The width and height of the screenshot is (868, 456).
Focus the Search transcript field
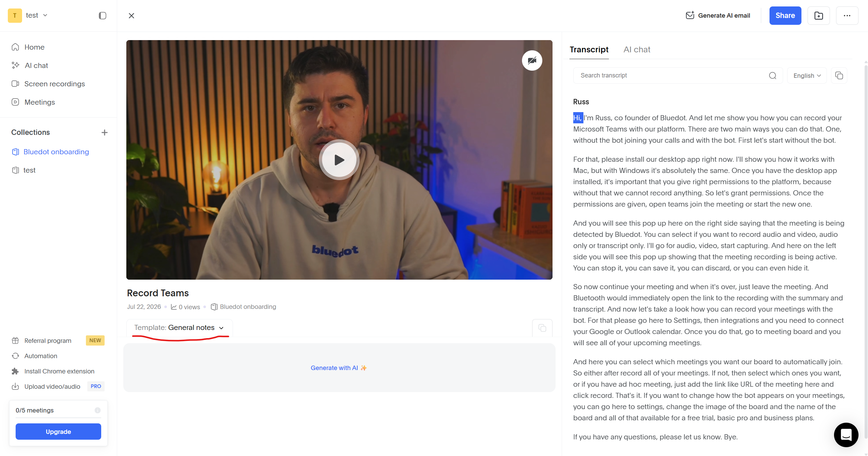pos(677,75)
